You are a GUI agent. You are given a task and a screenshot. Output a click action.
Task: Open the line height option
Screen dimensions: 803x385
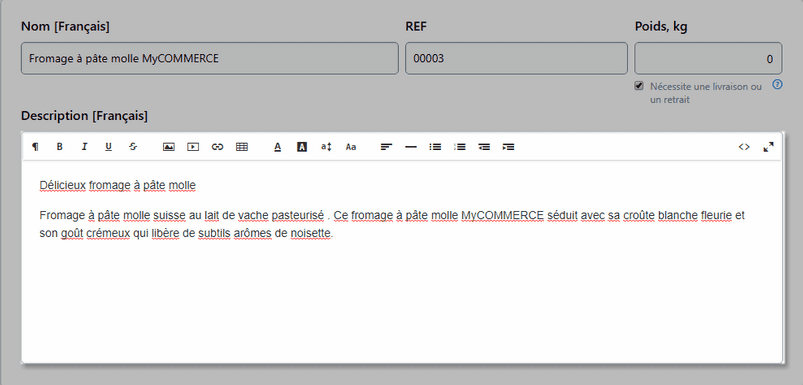point(326,147)
